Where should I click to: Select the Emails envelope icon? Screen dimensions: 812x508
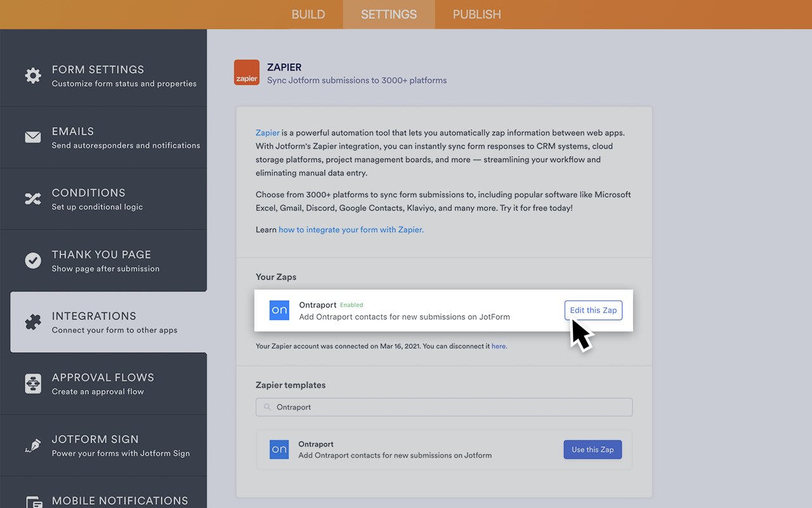(x=33, y=136)
